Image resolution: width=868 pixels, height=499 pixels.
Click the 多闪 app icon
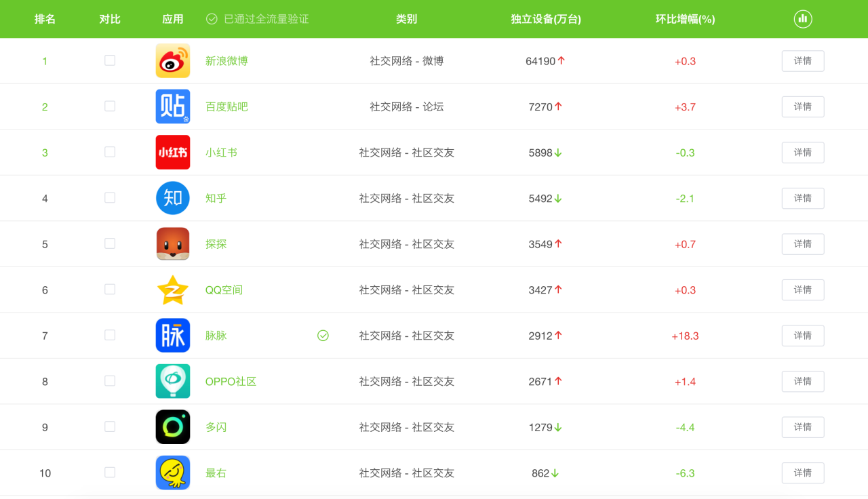point(173,426)
